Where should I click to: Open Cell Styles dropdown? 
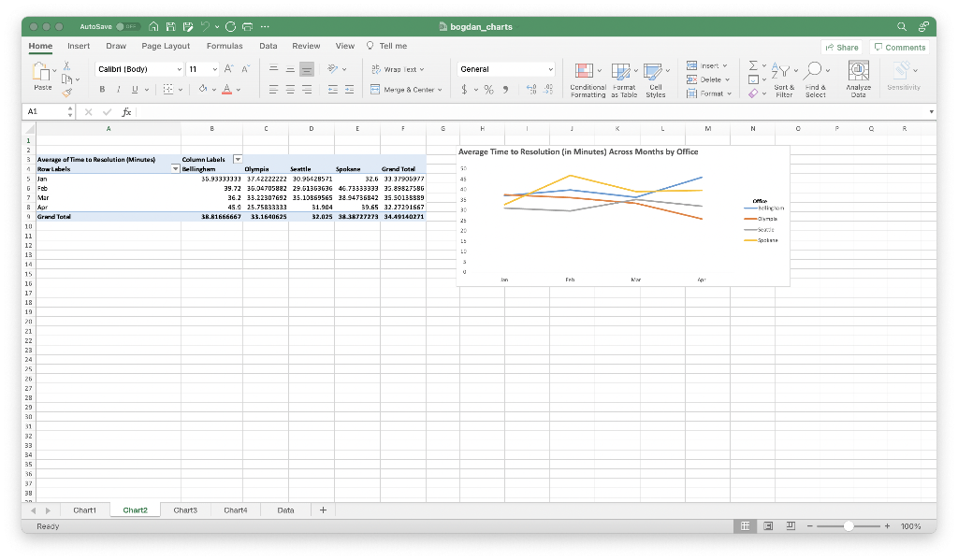point(656,80)
